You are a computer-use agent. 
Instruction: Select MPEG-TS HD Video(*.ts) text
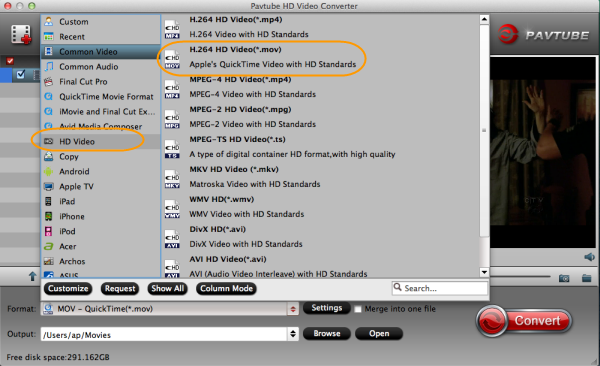point(237,139)
